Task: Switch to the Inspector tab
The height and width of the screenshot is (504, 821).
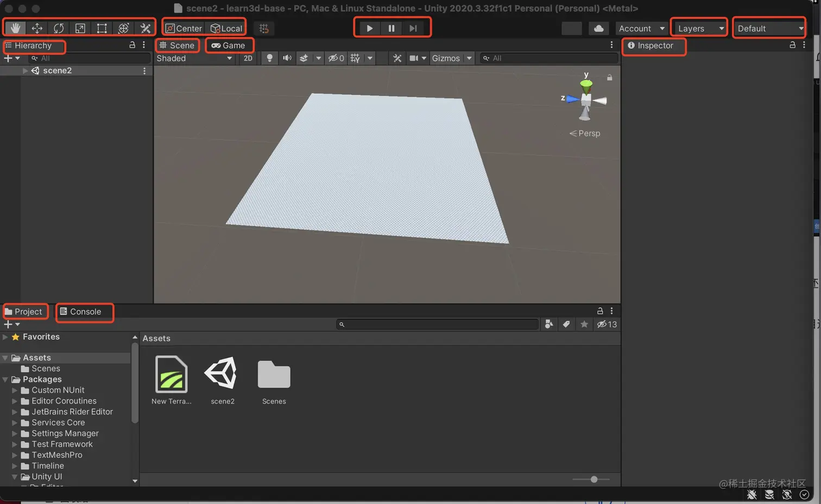Action: pos(651,46)
